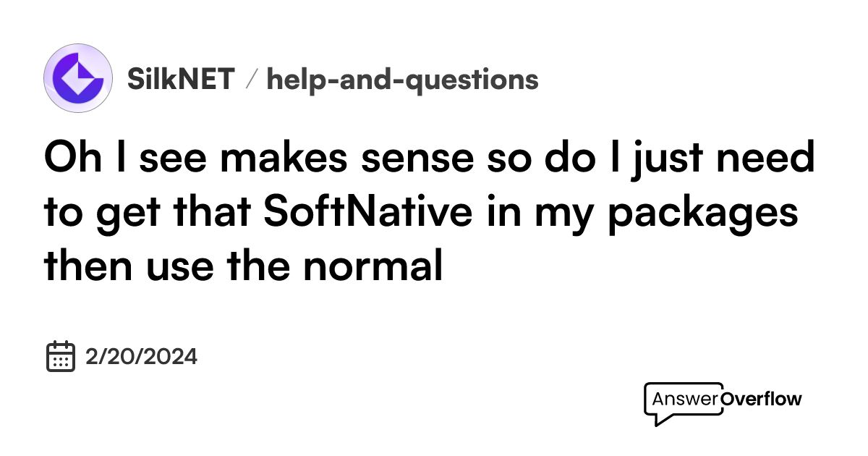Image resolution: width=868 pixels, height=456 pixels.
Task: Click the slash separator after SilkNET
Action: [x=250, y=80]
